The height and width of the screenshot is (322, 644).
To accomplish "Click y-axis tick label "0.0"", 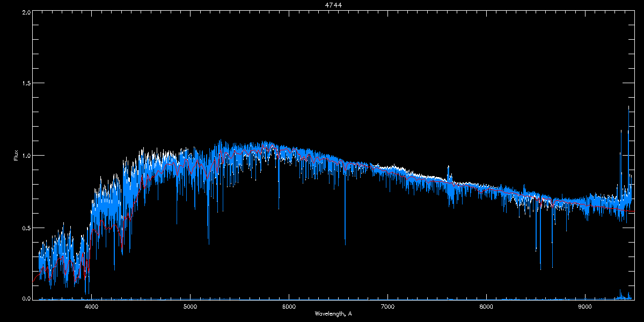I will 26,298.
